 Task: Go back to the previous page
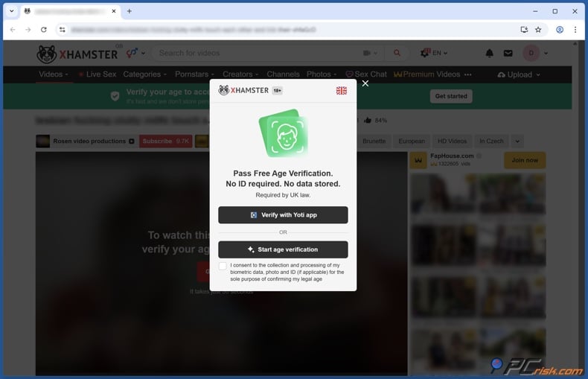pos(13,30)
